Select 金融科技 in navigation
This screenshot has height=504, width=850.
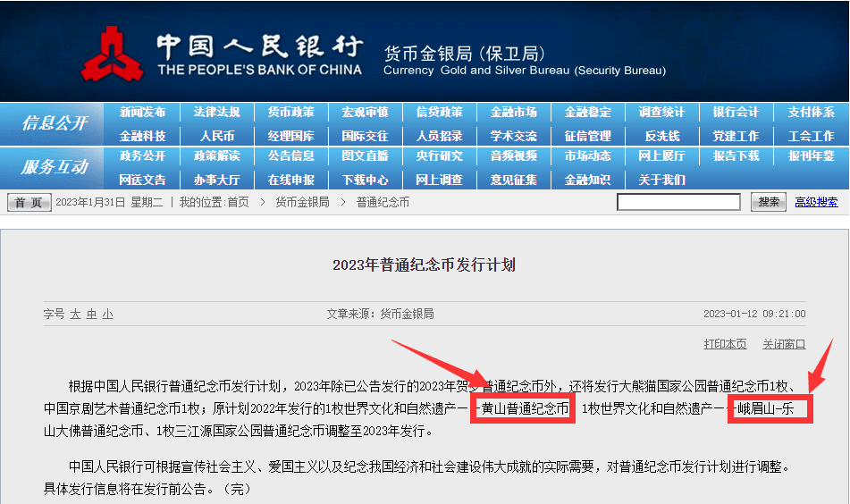(143, 136)
